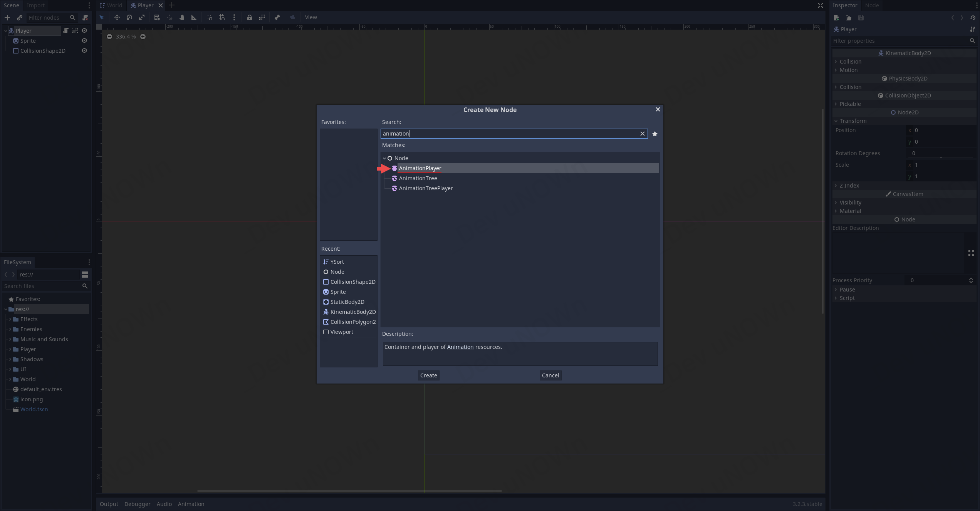This screenshot has width=980, height=511.
Task: Clear the search field with X icon
Action: [642, 134]
